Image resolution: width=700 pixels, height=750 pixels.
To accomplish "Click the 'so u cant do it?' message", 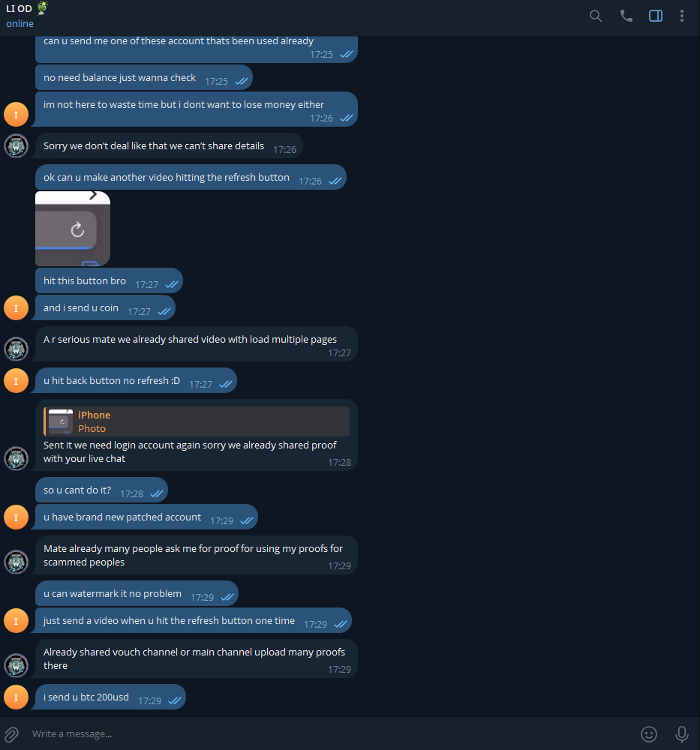I will pos(101,490).
